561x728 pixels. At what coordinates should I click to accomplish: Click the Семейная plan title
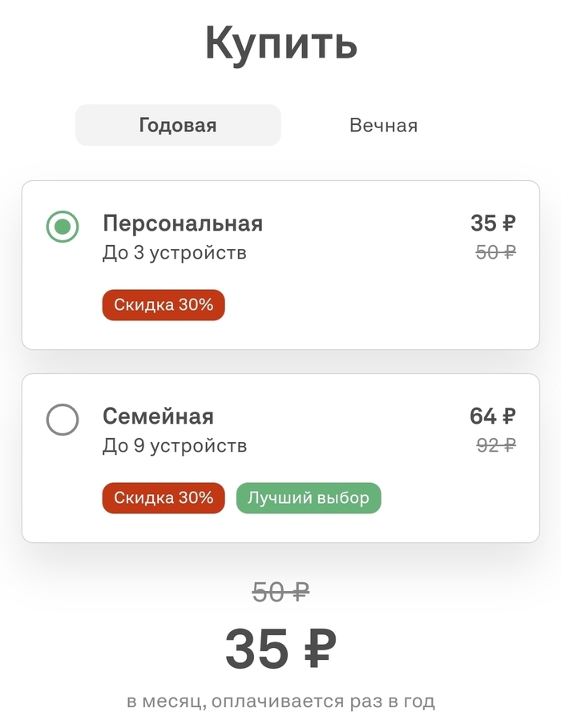click(158, 416)
